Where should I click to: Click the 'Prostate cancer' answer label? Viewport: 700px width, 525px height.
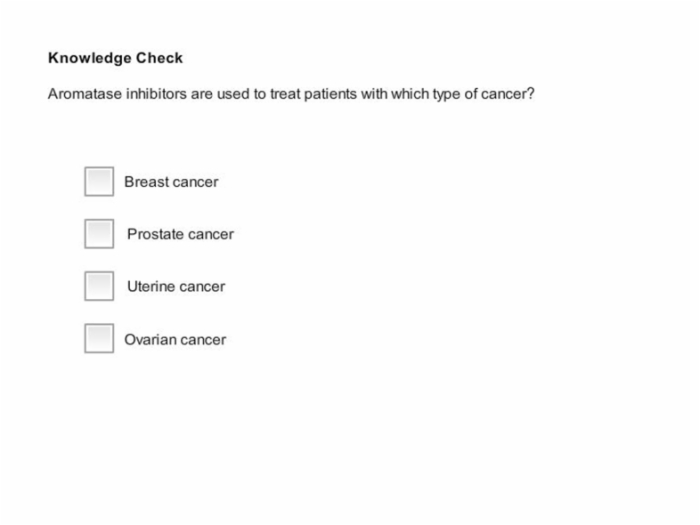[x=180, y=234]
